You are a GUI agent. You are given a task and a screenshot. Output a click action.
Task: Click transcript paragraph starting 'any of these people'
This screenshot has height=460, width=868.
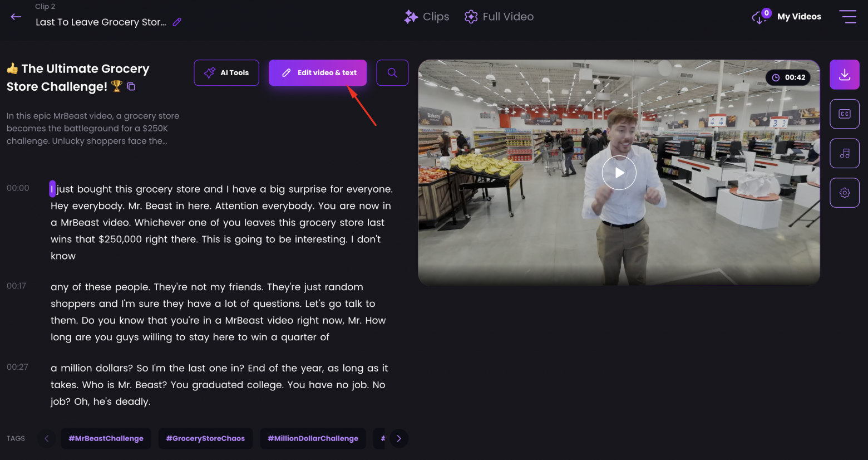click(218, 312)
